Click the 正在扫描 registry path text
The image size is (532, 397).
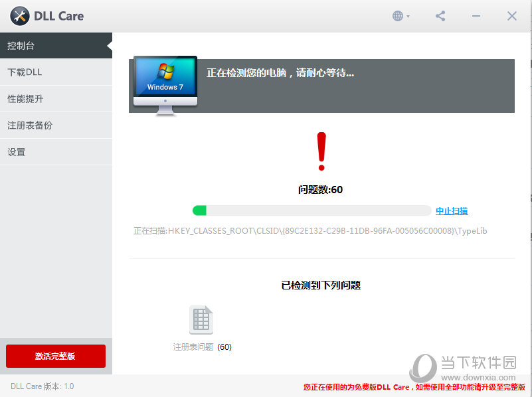(310, 231)
